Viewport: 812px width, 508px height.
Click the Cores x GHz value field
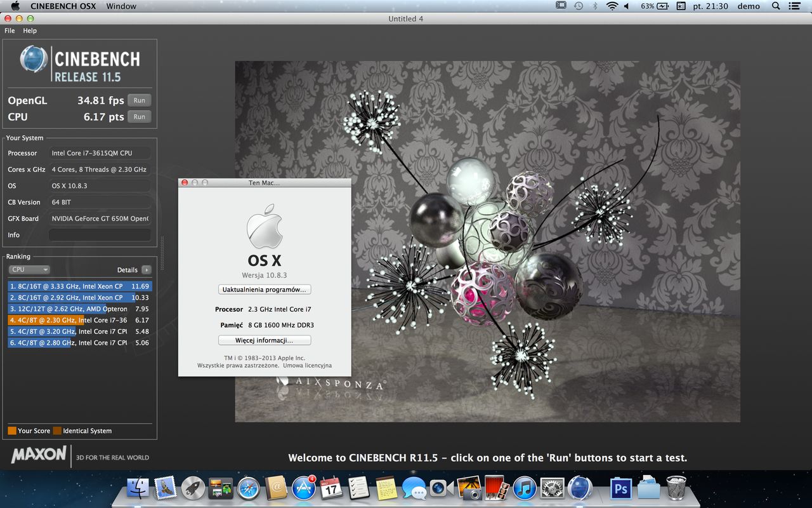pos(100,170)
